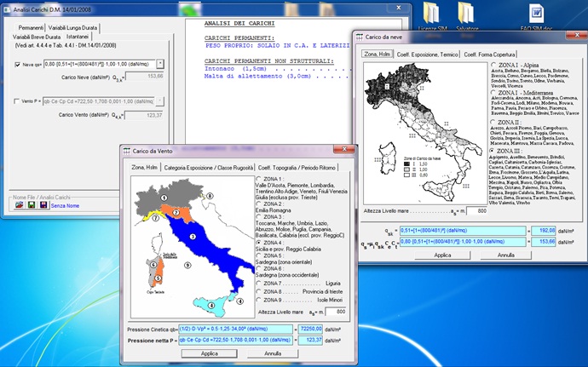Image resolution: width=588 pixels, height=367 pixels.
Task: Click Carico Vento 123,37 result field in Analisi Carichi
Action: click(x=145, y=115)
